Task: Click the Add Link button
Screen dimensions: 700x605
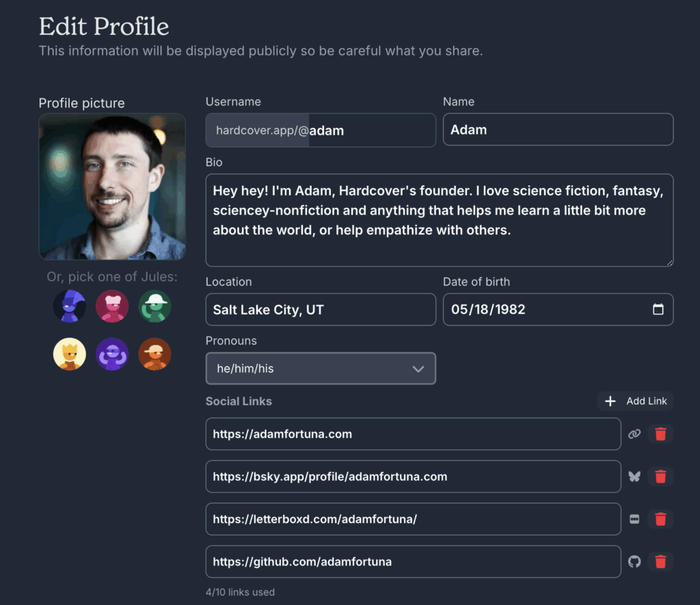Action: pyautogui.click(x=636, y=401)
